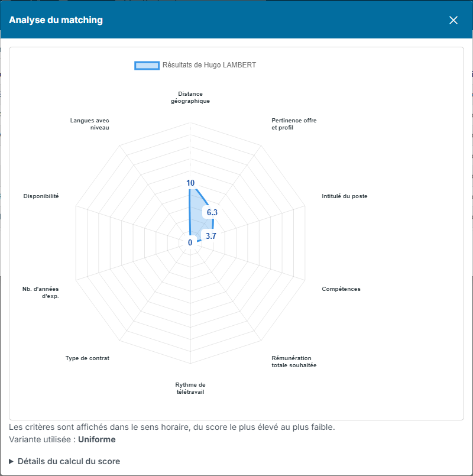Image resolution: width=473 pixels, height=476 pixels.
Task: Click the Rythme de télétravail axis label
Action: coord(190,388)
